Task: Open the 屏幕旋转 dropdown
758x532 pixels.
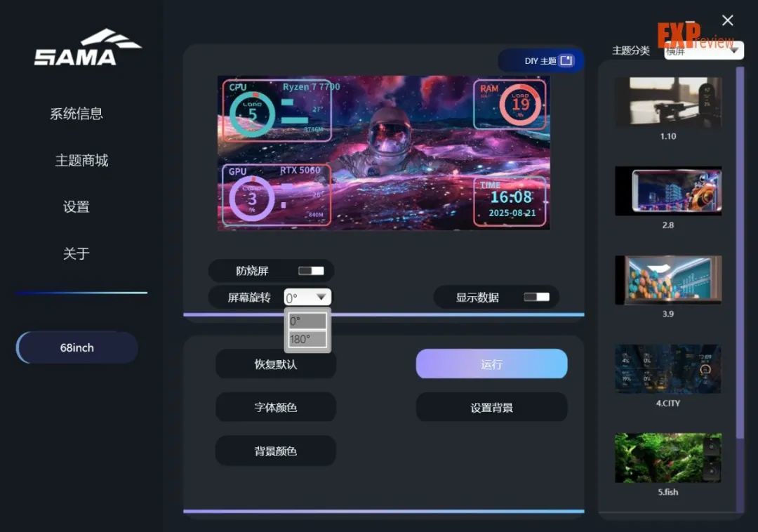Action: point(307,297)
